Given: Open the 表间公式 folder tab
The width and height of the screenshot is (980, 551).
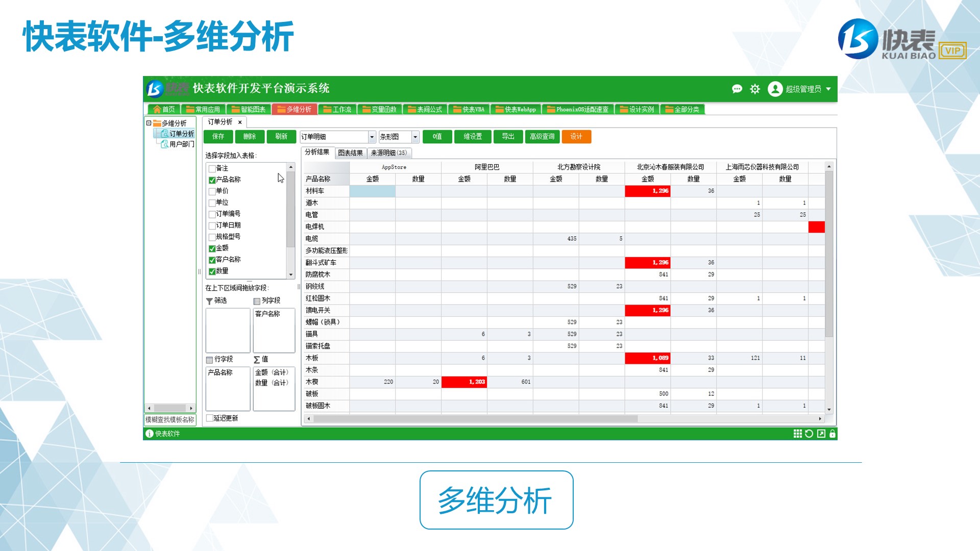Looking at the screenshot, I should pyautogui.click(x=425, y=109).
